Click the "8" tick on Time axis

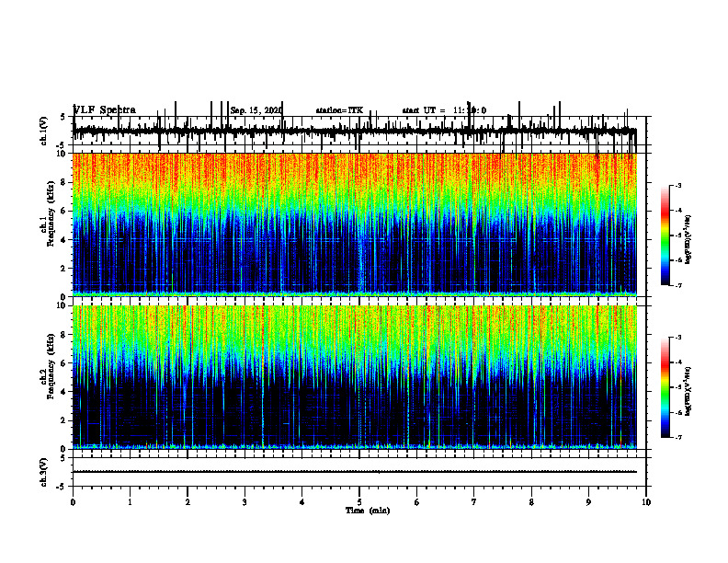(531, 502)
